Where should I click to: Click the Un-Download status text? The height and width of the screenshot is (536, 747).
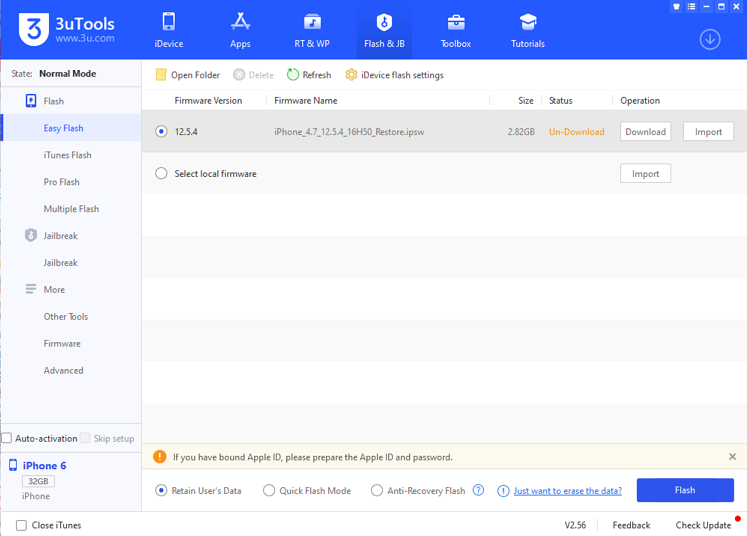pos(576,131)
